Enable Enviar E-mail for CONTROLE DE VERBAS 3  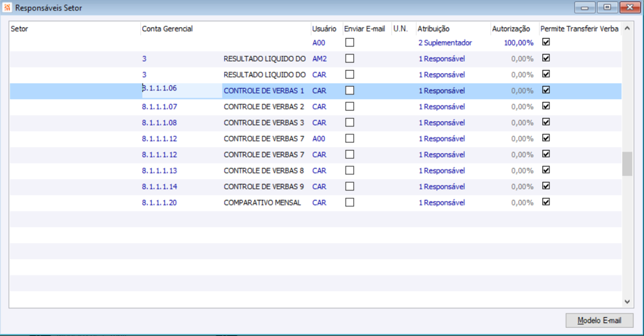[349, 122]
